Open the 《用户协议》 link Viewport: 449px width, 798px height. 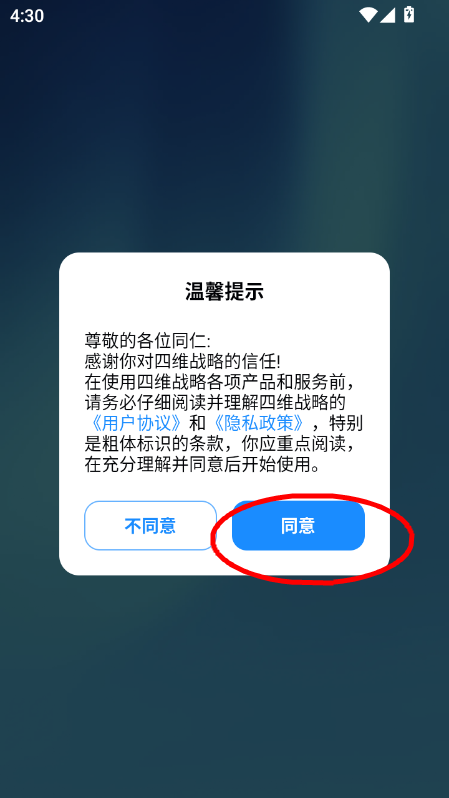click(136, 423)
